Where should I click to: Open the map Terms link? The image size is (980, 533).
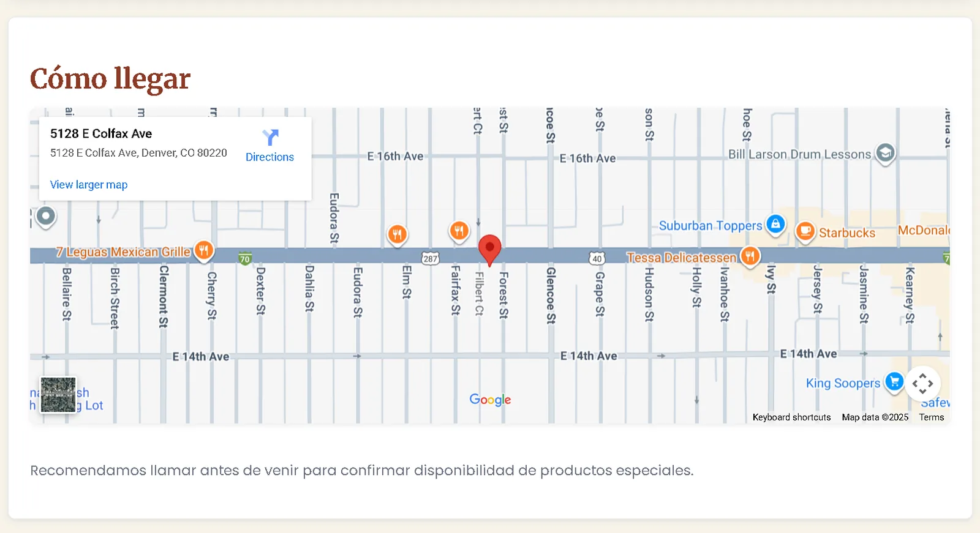tap(932, 417)
